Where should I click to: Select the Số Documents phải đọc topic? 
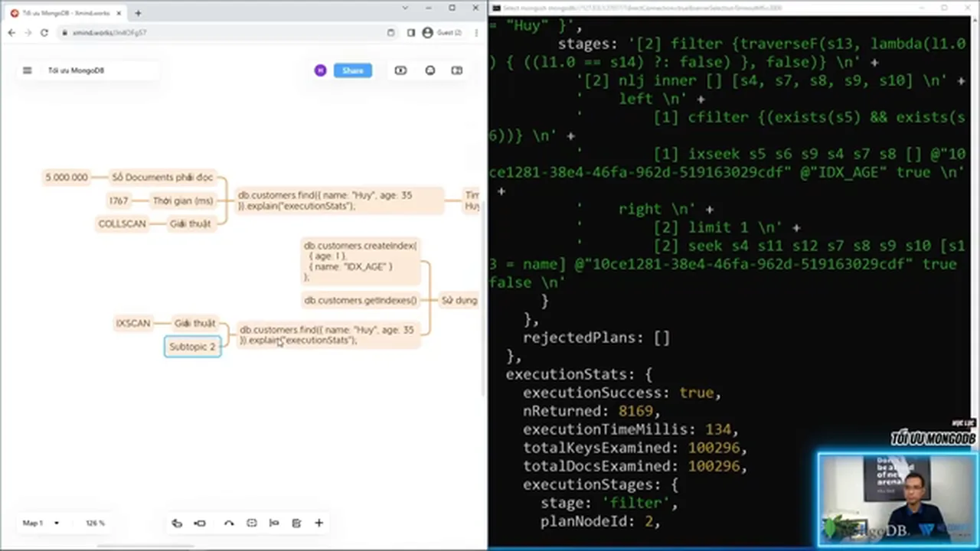tap(162, 178)
